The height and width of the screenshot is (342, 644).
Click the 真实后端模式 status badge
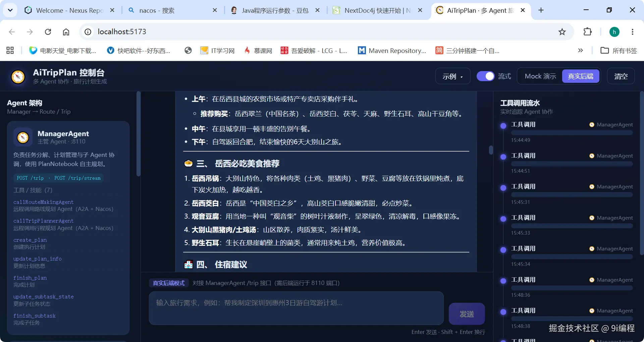[169, 283]
